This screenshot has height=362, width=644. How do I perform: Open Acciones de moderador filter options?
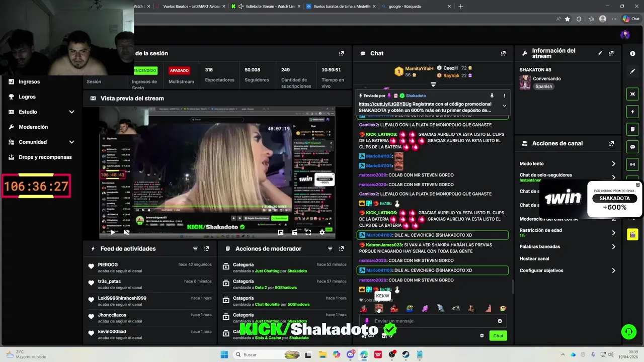[x=330, y=248]
